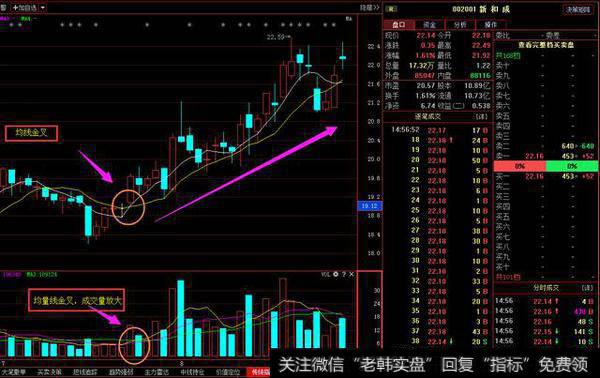
Task: Click the red 0% buy ratio bar
Action: pyautogui.click(x=520, y=166)
